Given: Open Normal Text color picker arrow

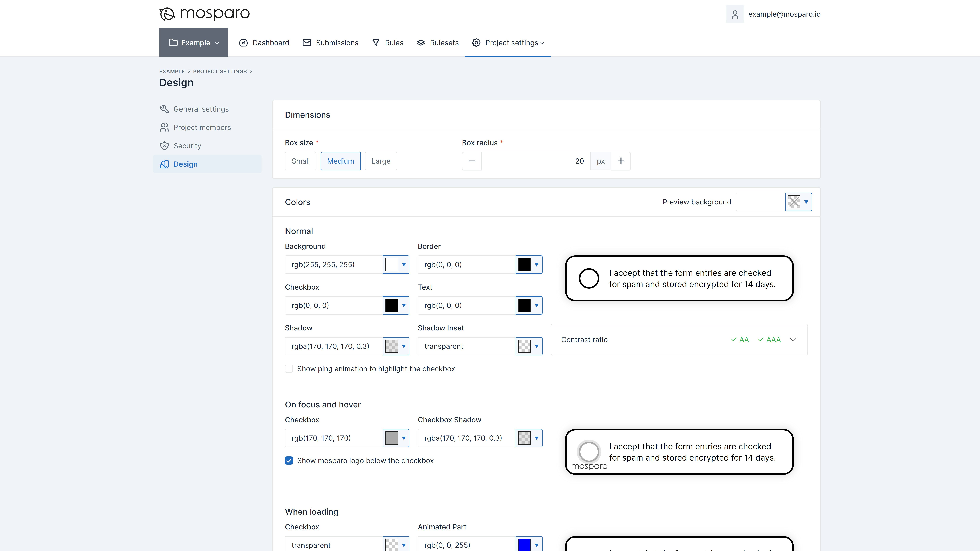Looking at the screenshot, I should click(x=537, y=305).
